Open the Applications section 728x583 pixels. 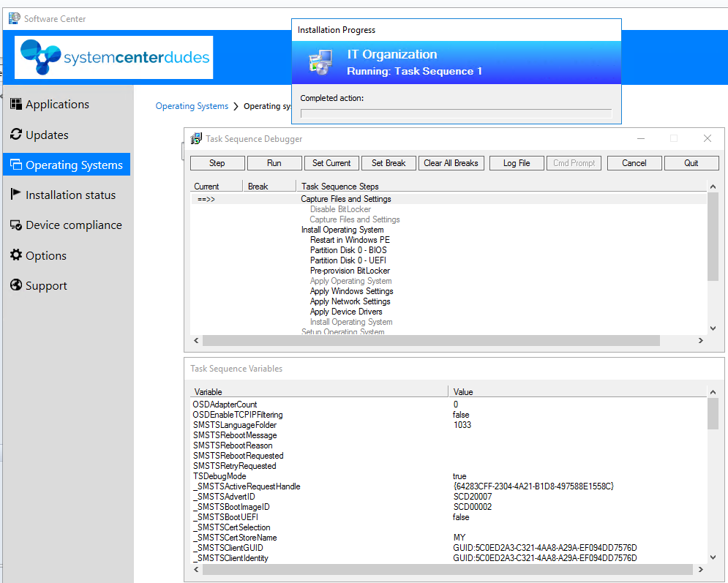pyautogui.click(x=57, y=105)
